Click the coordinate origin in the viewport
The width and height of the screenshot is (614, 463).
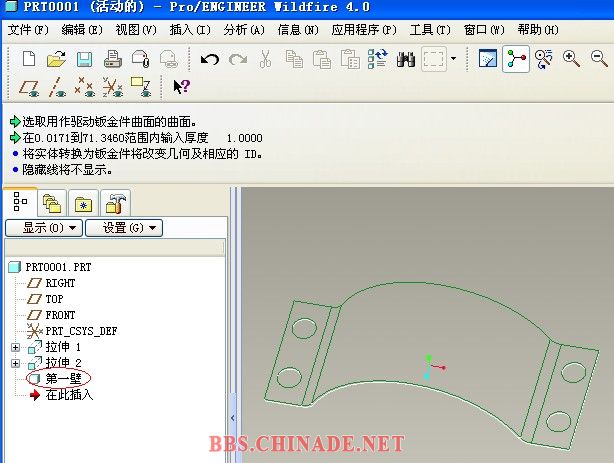click(x=430, y=367)
